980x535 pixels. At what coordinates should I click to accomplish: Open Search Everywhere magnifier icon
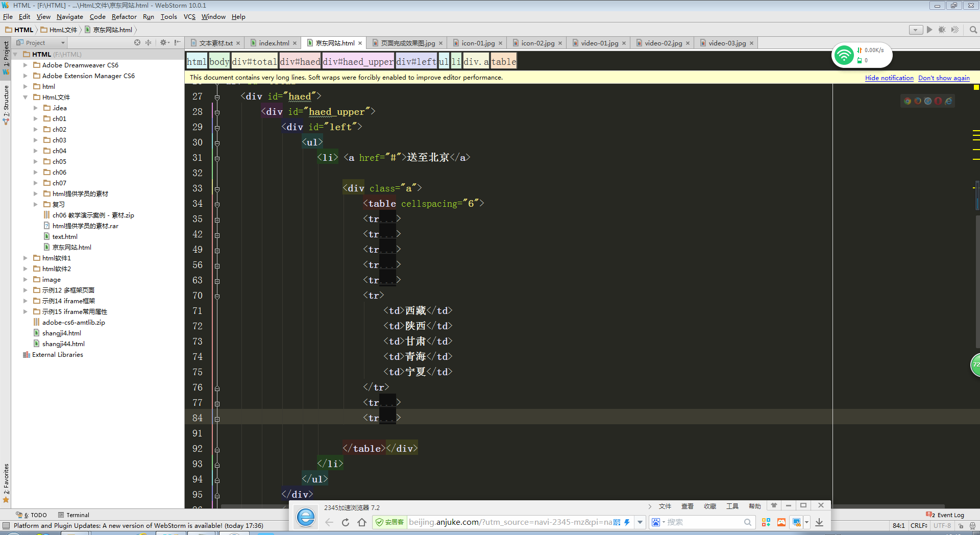point(973,30)
